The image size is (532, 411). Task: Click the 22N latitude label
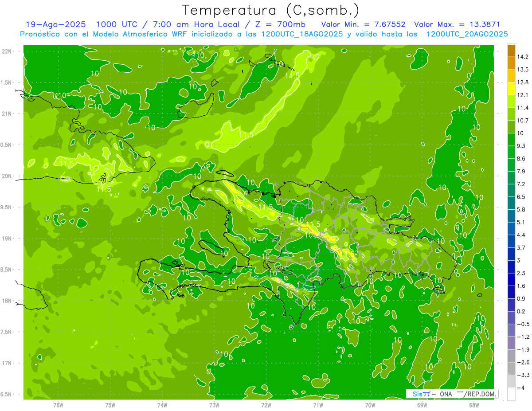tap(6, 51)
